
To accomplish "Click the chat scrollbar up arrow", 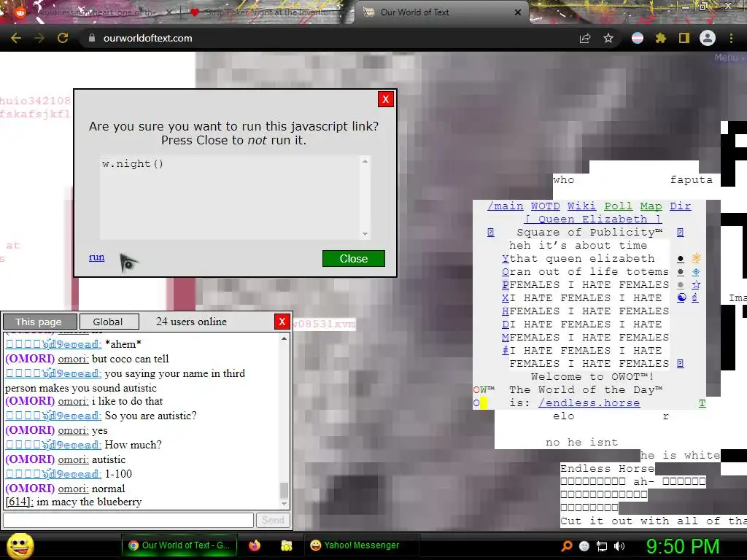I will coord(284,338).
